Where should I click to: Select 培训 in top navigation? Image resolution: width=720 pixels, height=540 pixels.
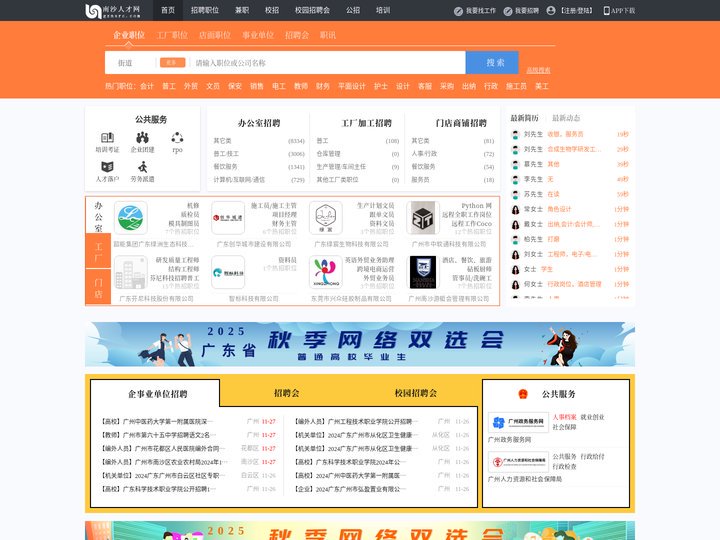pos(383,10)
